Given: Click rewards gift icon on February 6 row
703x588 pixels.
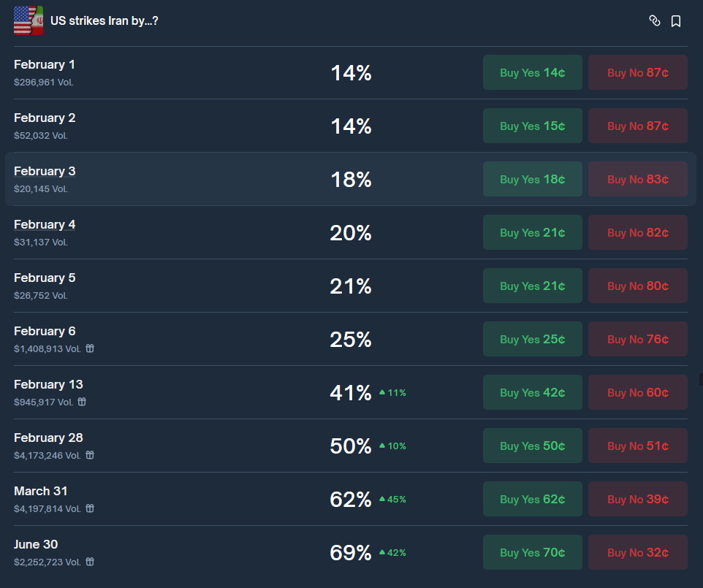Looking at the screenshot, I should point(90,348).
